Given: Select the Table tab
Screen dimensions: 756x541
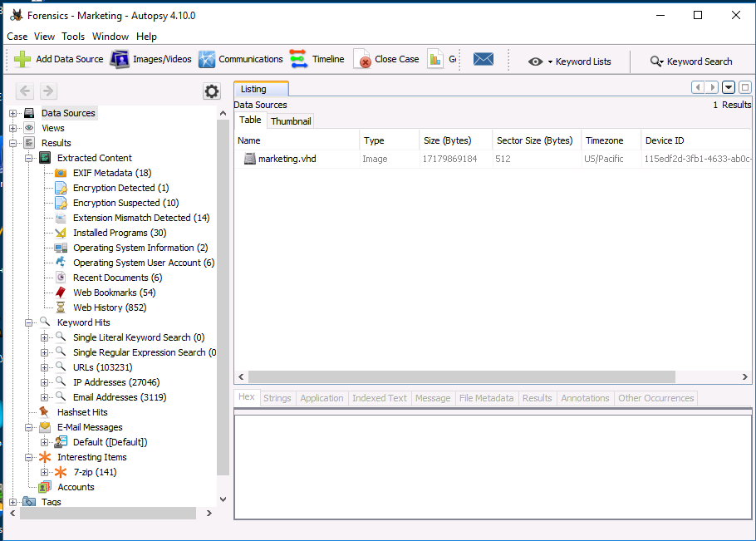Looking at the screenshot, I should 250,120.
